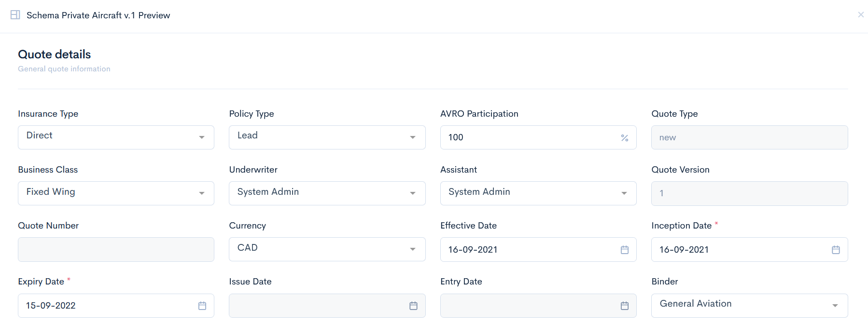The height and width of the screenshot is (324, 868).
Task: Expand the Policy Type dropdown
Action: point(327,137)
